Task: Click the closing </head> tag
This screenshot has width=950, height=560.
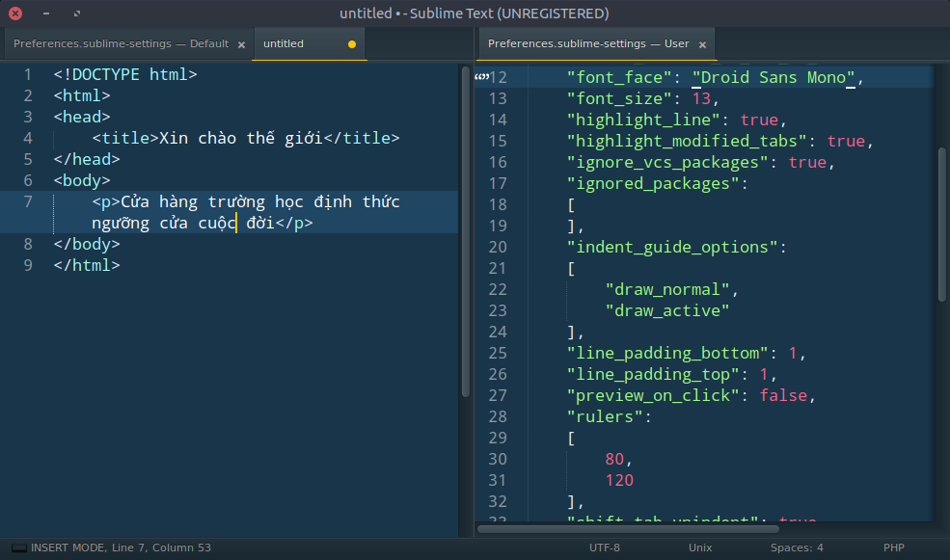Action: (87, 159)
